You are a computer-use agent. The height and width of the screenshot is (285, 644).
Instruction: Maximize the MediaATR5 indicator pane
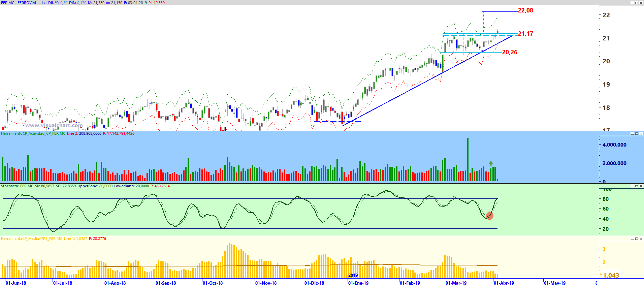(637, 239)
